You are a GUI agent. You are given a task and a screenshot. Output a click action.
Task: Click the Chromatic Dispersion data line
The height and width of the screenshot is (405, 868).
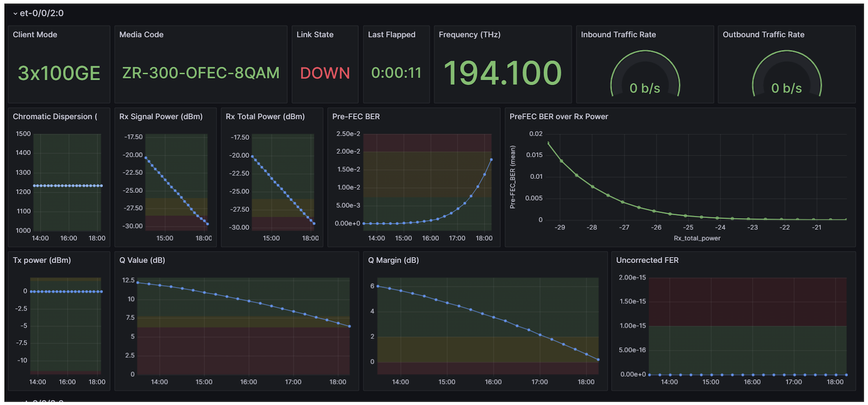(x=68, y=186)
